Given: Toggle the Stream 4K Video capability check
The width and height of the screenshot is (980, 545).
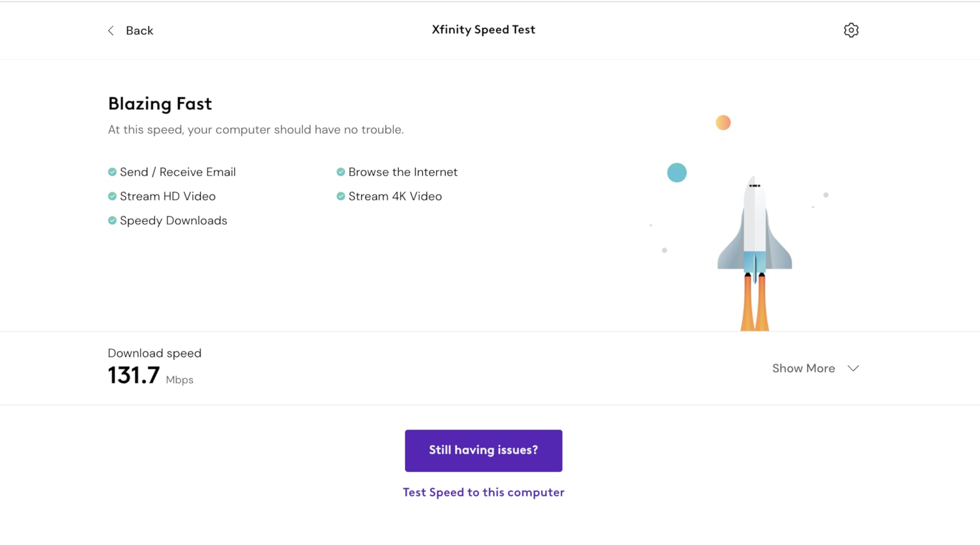Looking at the screenshot, I should 341,195.
